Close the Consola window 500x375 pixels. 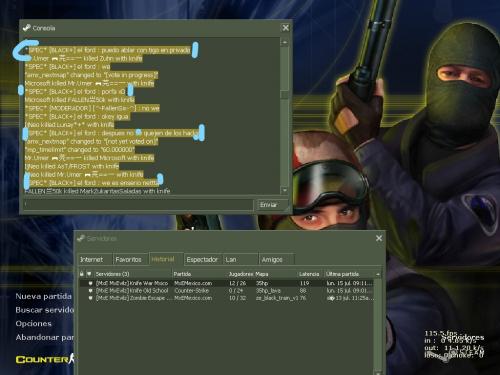[286, 28]
